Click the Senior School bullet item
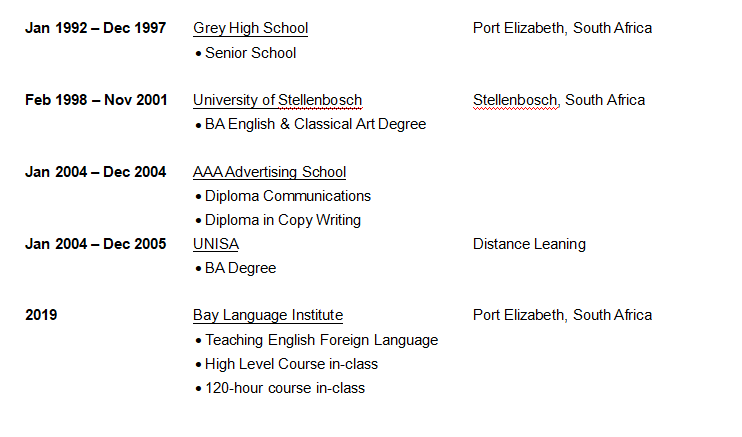The height and width of the screenshot is (437, 742). (250, 53)
